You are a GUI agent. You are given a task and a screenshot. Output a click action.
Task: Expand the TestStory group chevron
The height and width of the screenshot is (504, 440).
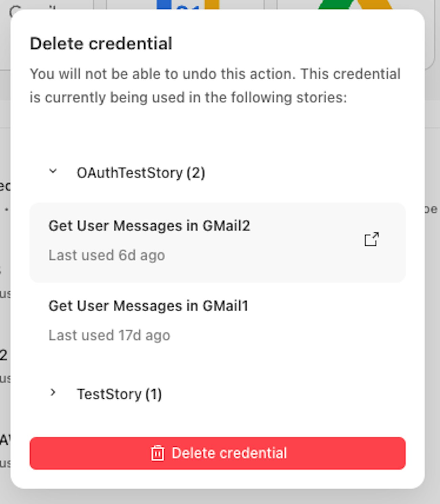click(x=53, y=393)
